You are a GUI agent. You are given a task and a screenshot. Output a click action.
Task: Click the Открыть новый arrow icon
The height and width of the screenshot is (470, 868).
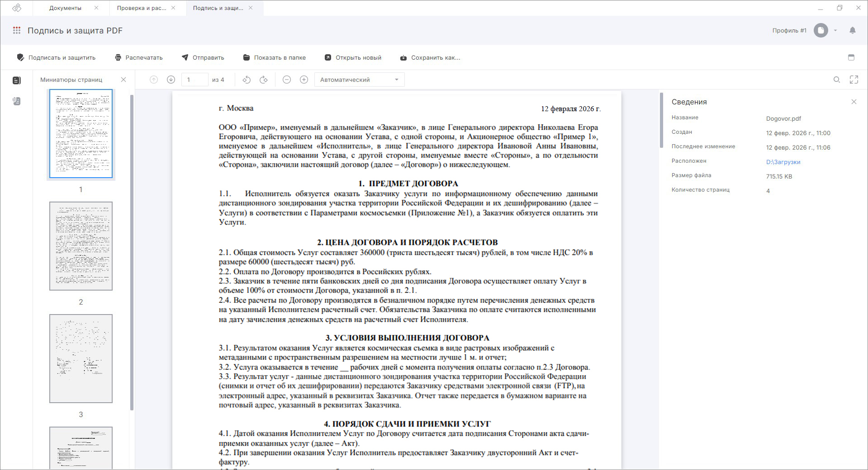(328, 57)
